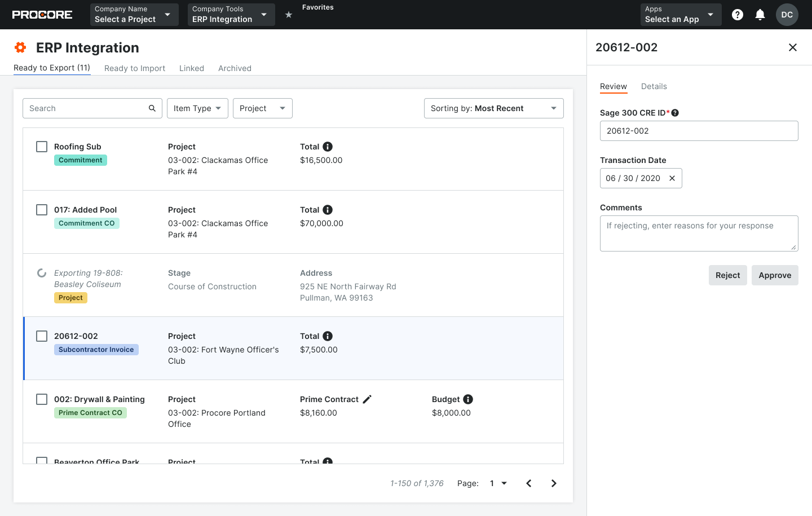Screen dimensions: 812x516
Task: Close the 20612-002 side panel
Action: click(x=793, y=47)
